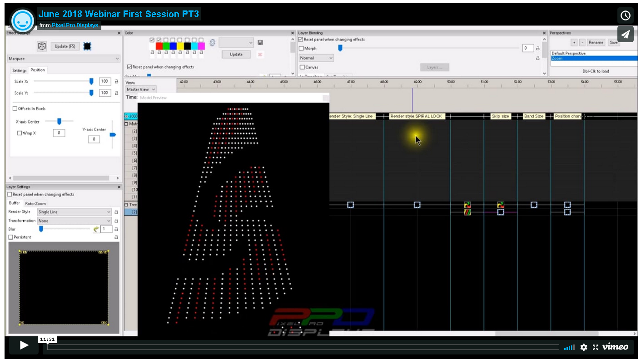Click the lock under the magenta swatch
The image size is (641, 364).
(201, 53)
